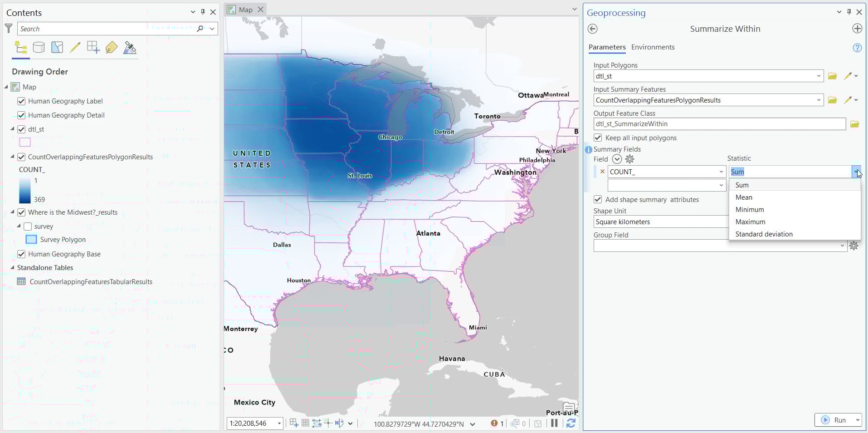Switch Contents to List By Editing (pencil icon)
This screenshot has width=868, height=433.
[76, 47]
